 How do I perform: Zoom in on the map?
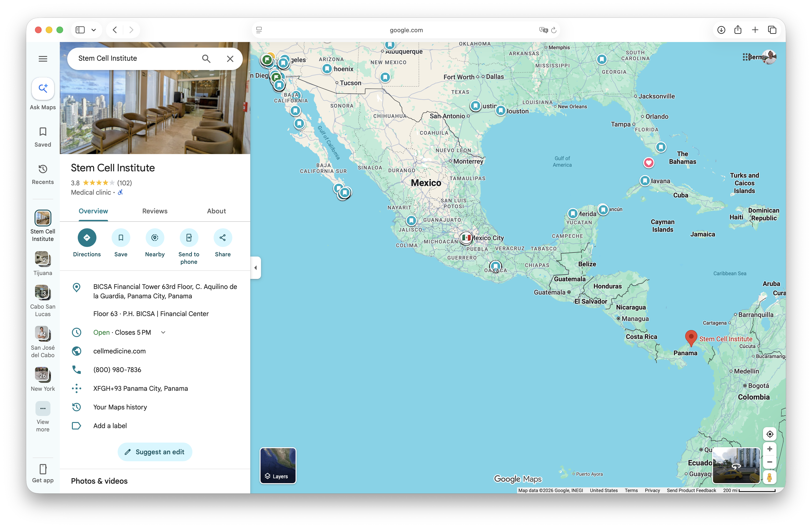pyautogui.click(x=770, y=449)
